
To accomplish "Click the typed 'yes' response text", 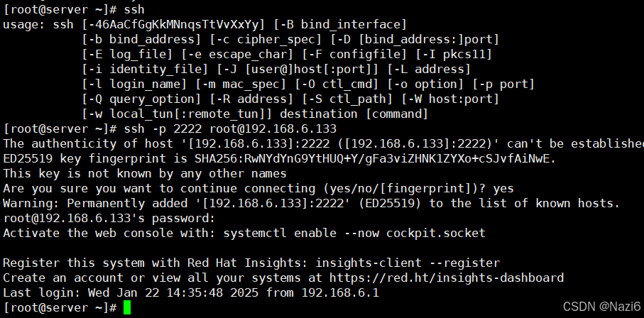I will click(503, 189).
